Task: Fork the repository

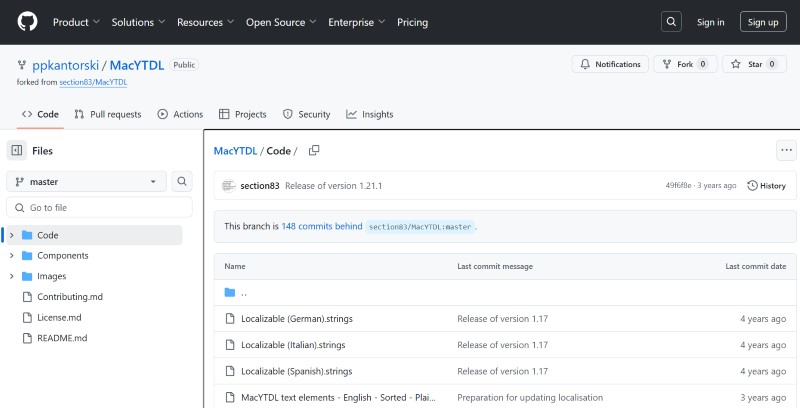Action: pos(685,64)
